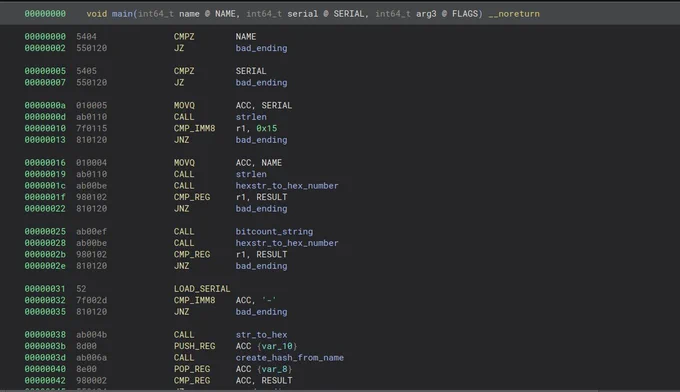
Task: Select the LOAD_SERIAL instruction
Action: coord(202,289)
